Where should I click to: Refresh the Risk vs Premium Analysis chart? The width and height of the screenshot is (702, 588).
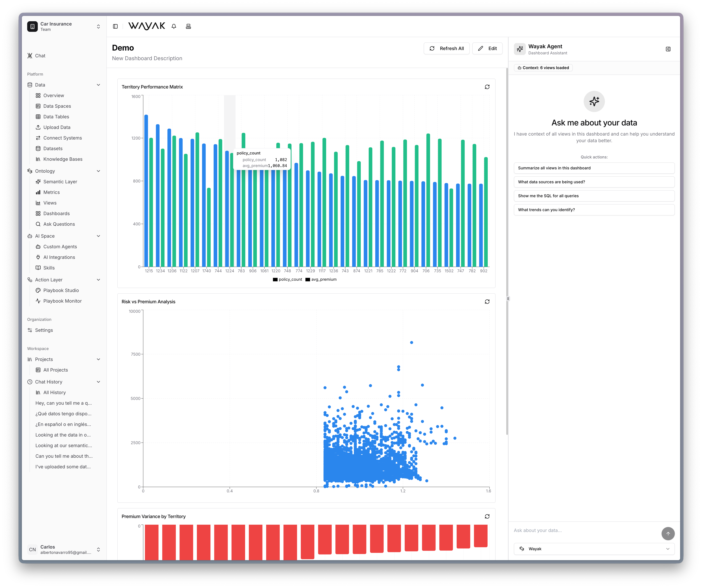coord(487,301)
